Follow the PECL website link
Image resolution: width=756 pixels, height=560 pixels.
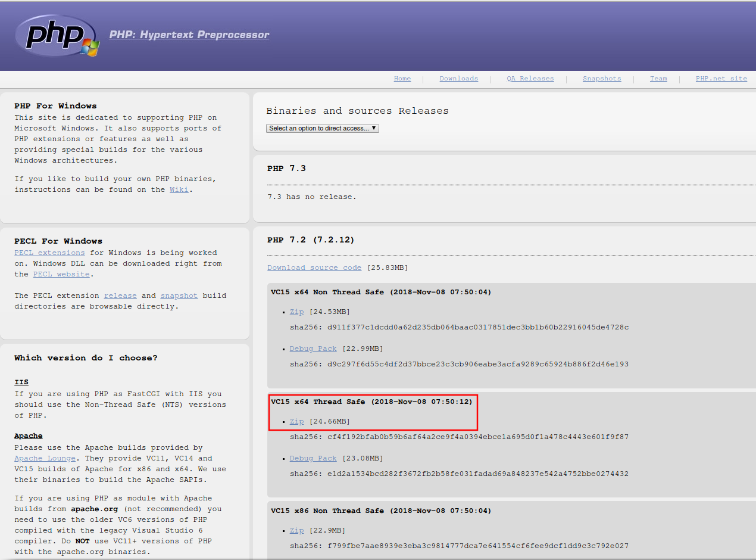point(61,274)
